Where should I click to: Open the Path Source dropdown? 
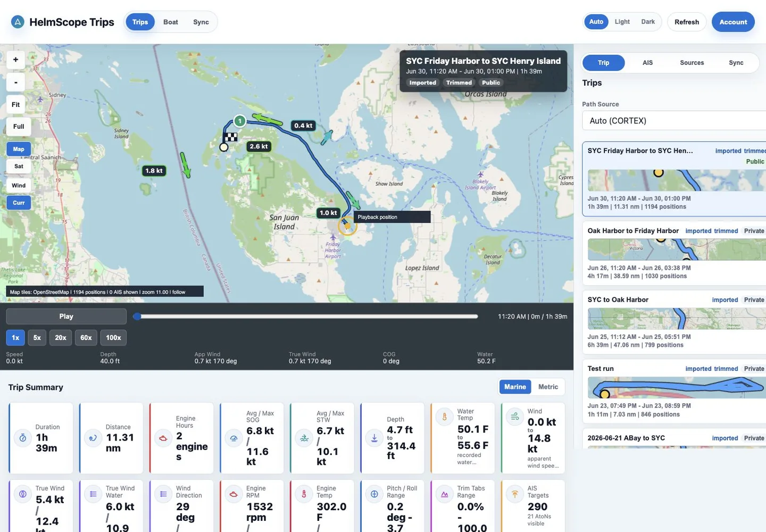point(674,121)
